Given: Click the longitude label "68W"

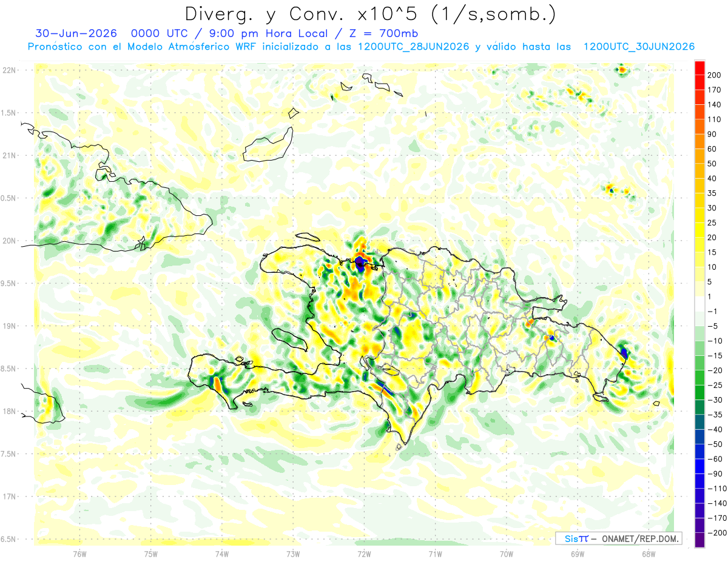Looking at the screenshot, I should [x=648, y=554].
